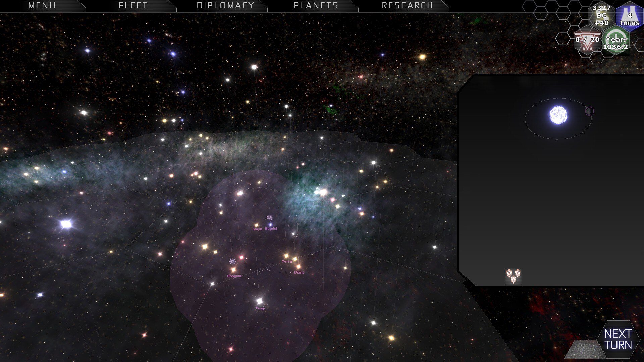Image resolution: width=644 pixels, height=362 pixels.
Task: Open the MENU tab
Action: pos(42,6)
